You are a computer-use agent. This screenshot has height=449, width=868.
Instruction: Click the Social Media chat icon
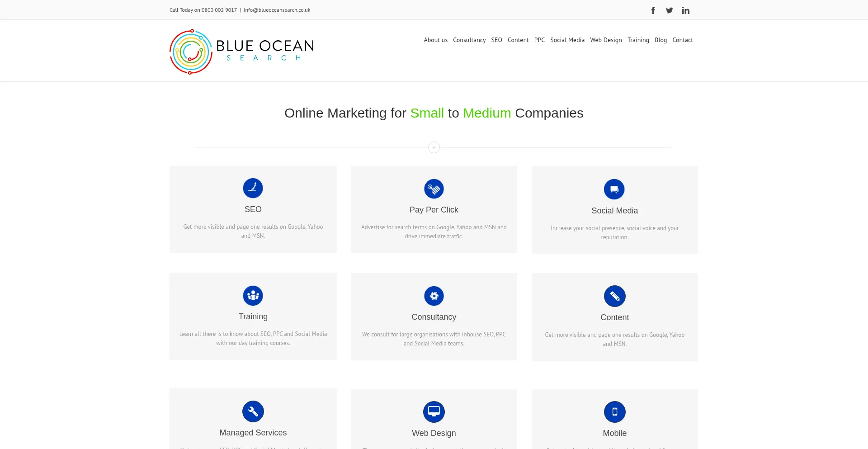coord(614,189)
